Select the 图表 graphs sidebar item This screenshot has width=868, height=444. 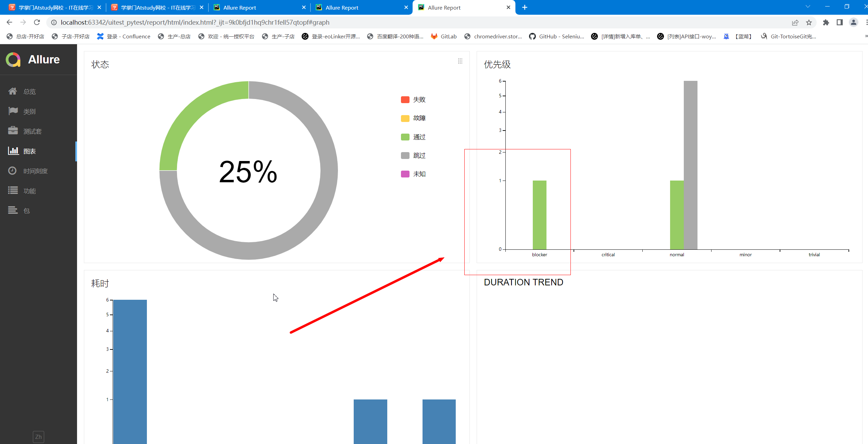pos(29,151)
